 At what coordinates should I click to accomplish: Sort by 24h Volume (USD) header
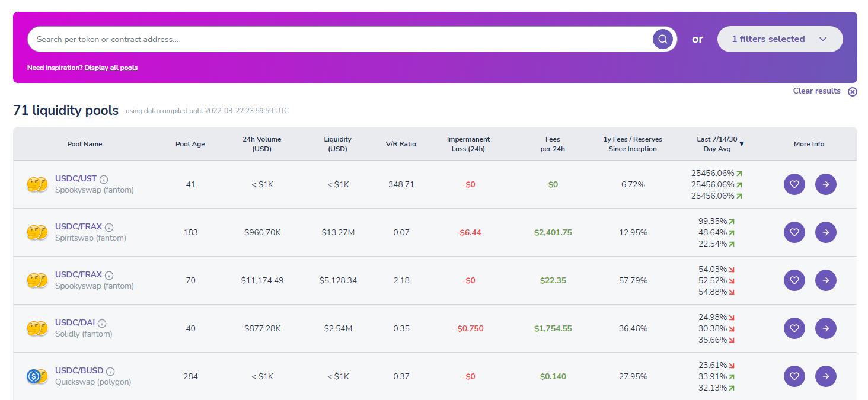coord(262,144)
